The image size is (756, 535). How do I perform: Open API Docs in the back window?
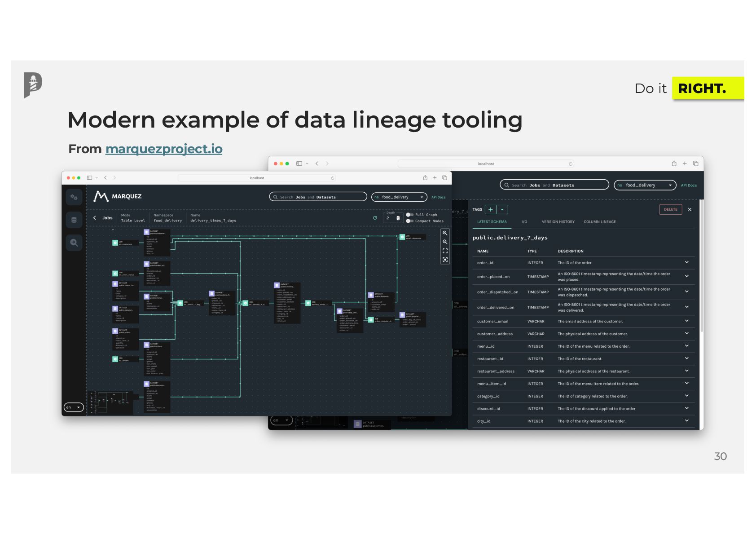click(x=689, y=185)
